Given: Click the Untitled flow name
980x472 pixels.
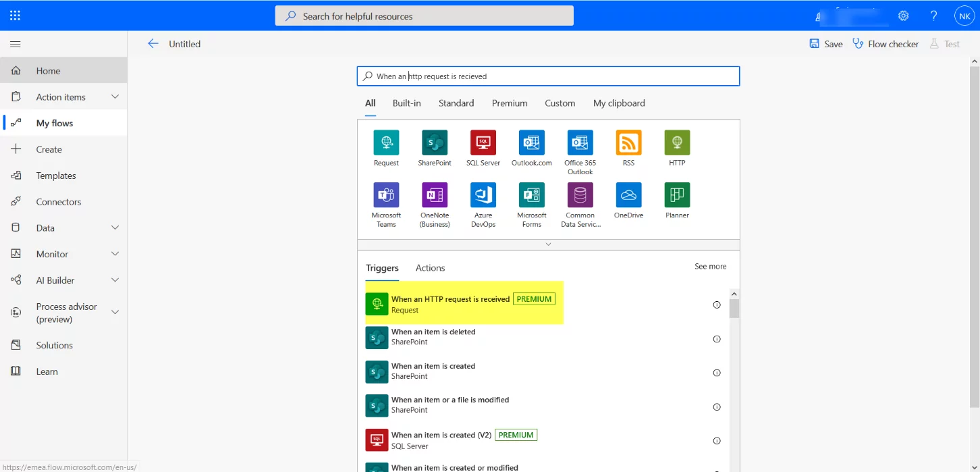Looking at the screenshot, I should click(x=184, y=44).
